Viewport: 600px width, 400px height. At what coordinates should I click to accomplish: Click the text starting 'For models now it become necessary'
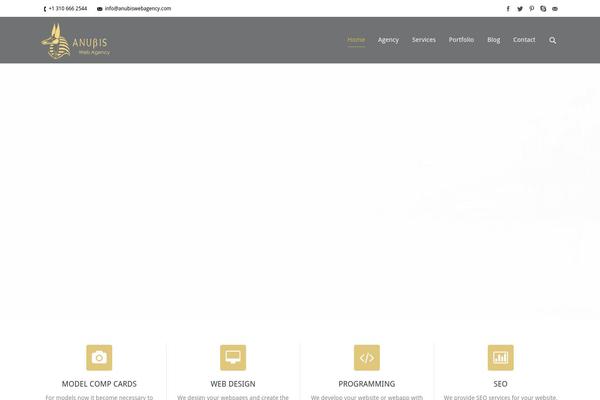(x=99, y=397)
